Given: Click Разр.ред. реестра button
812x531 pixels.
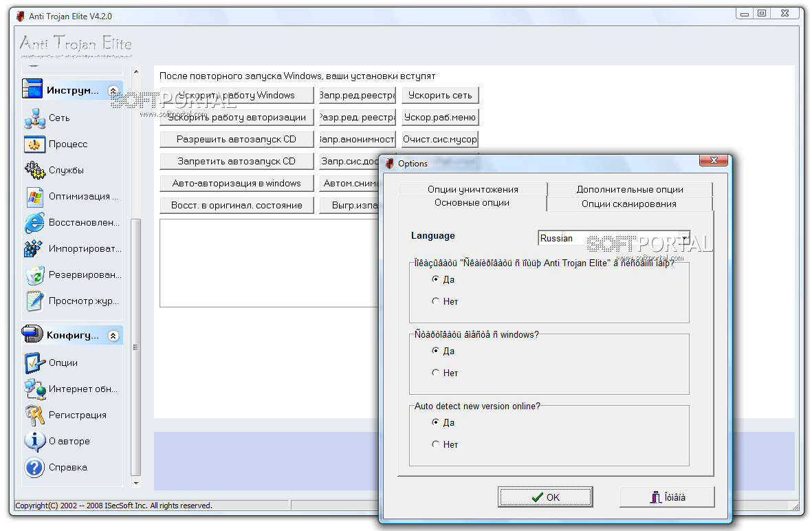Looking at the screenshot, I should point(358,117).
